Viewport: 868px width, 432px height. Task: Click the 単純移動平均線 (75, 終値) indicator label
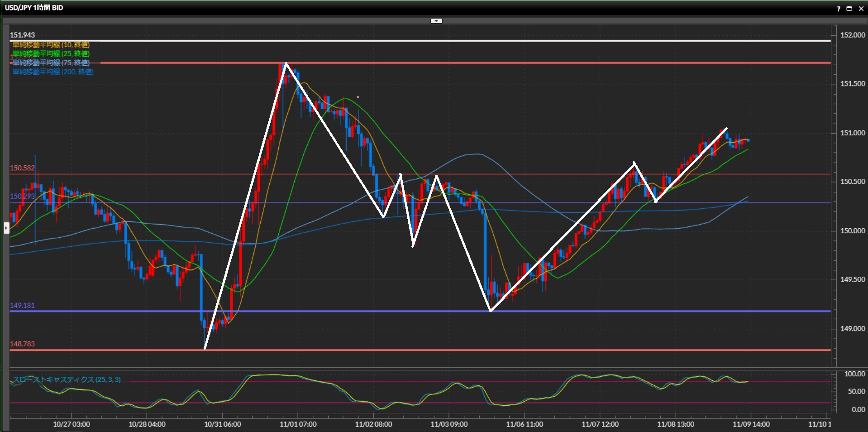click(51, 63)
